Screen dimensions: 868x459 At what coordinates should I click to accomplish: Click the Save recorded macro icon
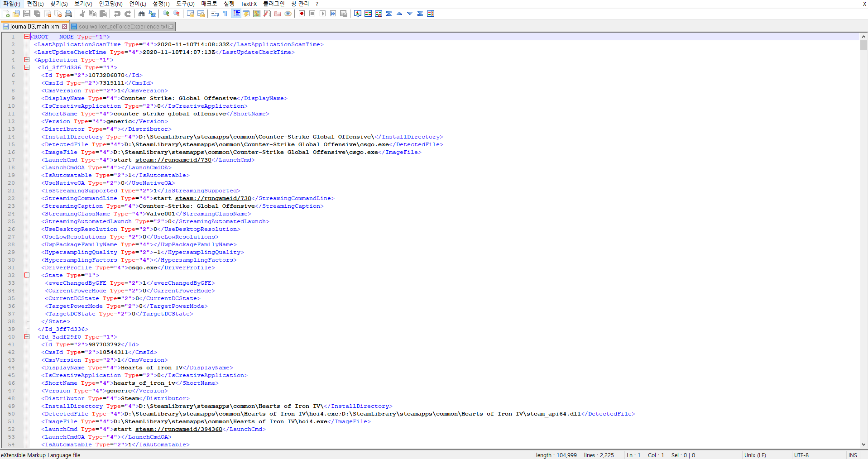point(344,14)
